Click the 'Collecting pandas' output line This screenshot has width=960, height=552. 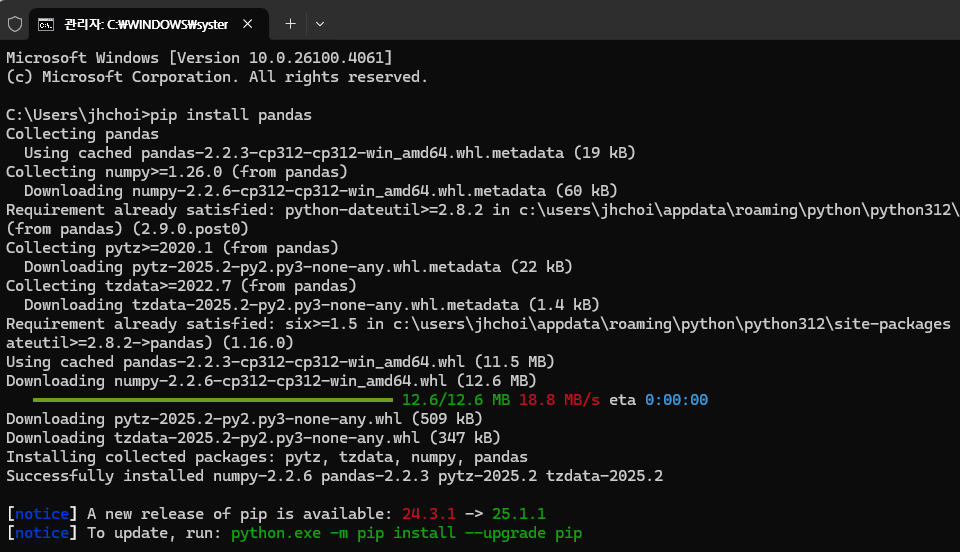point(82,133)
